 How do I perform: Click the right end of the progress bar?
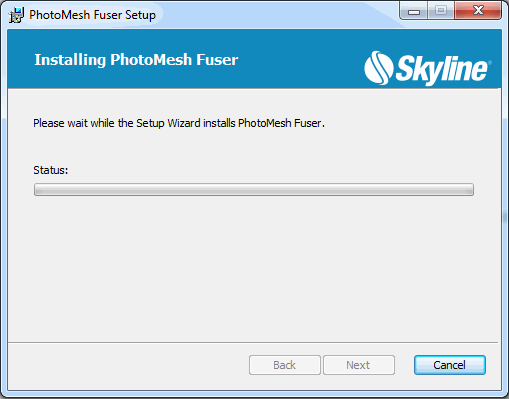click(x=470, y=189)
